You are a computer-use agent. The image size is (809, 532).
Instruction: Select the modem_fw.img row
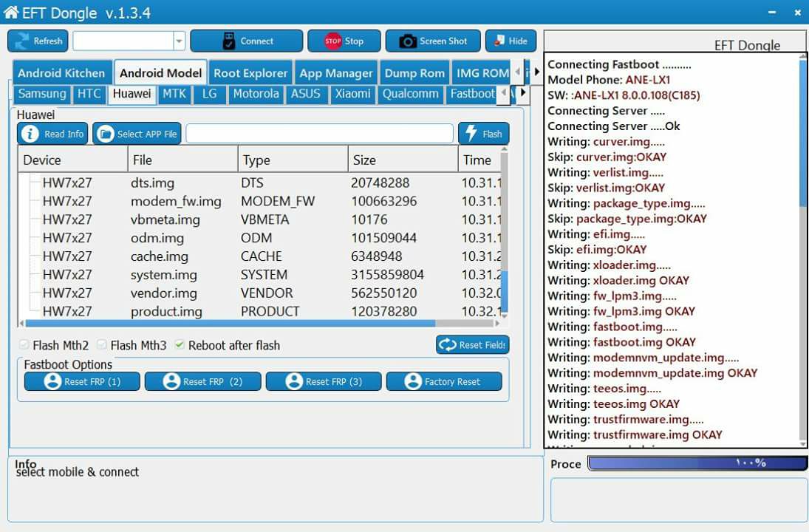(x=260, y=201)
